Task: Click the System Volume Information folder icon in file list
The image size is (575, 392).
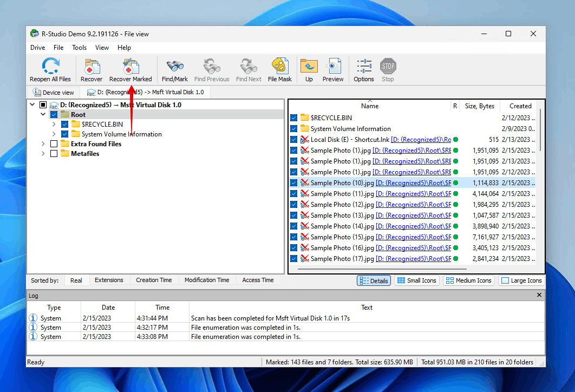Action: point(304,128)
